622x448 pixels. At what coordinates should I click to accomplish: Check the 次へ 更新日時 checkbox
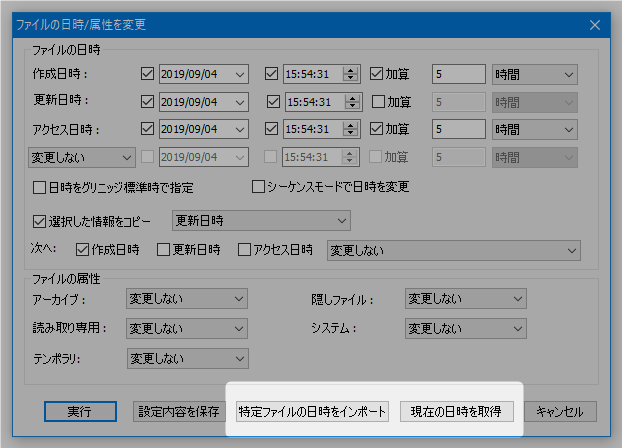163,250
